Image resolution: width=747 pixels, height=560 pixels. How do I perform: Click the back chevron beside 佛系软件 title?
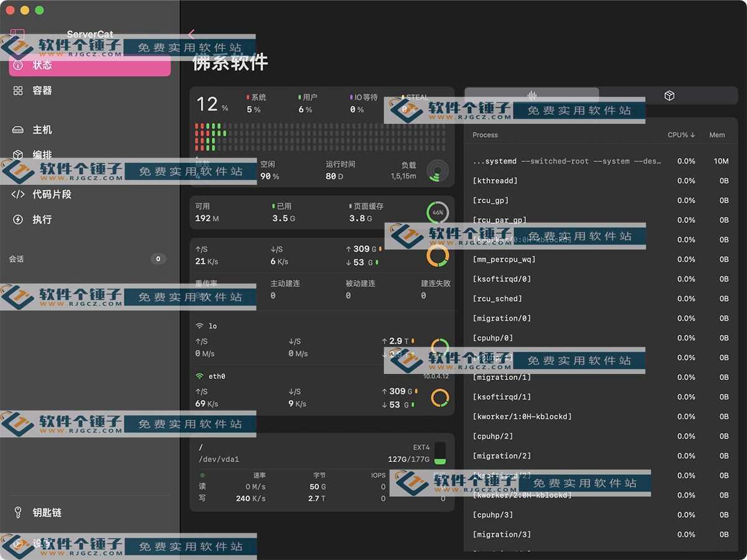(x=192, y=35)
